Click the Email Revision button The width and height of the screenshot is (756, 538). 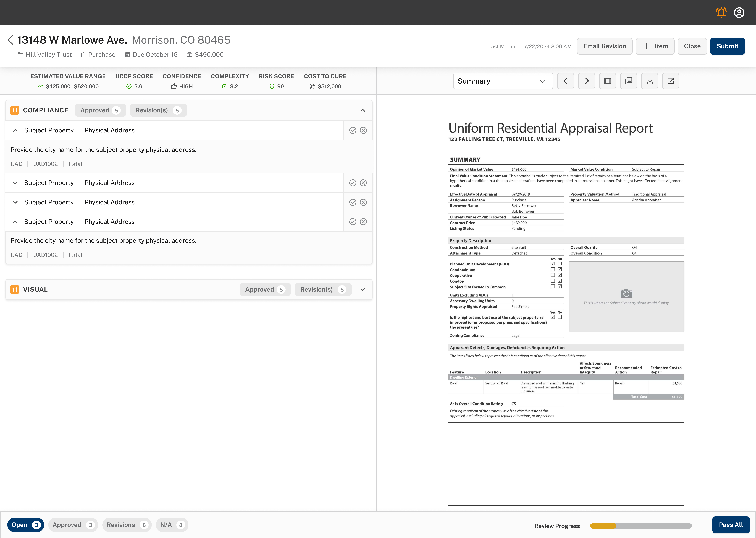pyautogui.click(x=605, y=46)
